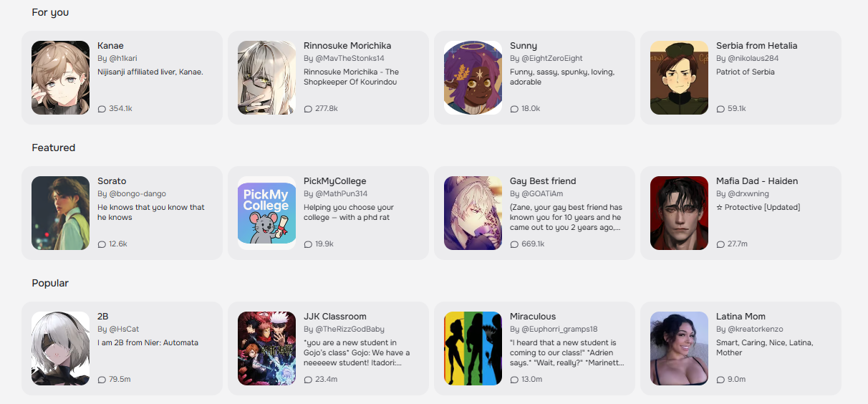Click the chat icon beside 59.1k
This screenshot has height=404, width=868.
720,109
